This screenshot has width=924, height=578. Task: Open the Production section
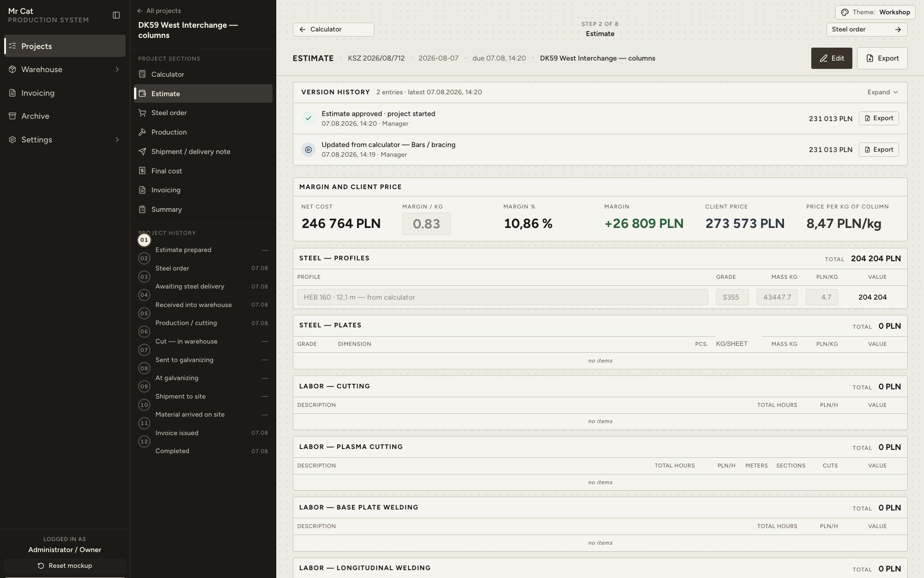[x=203, y=132]
